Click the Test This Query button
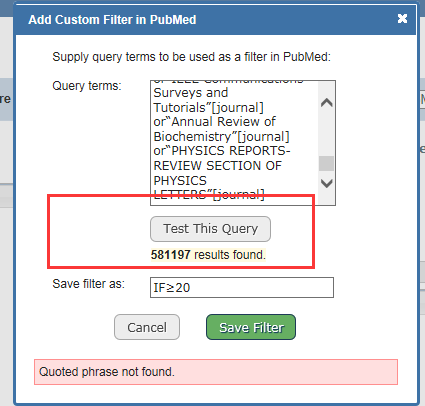The width and height of the screenshot is (425, 406). (210, 229)
